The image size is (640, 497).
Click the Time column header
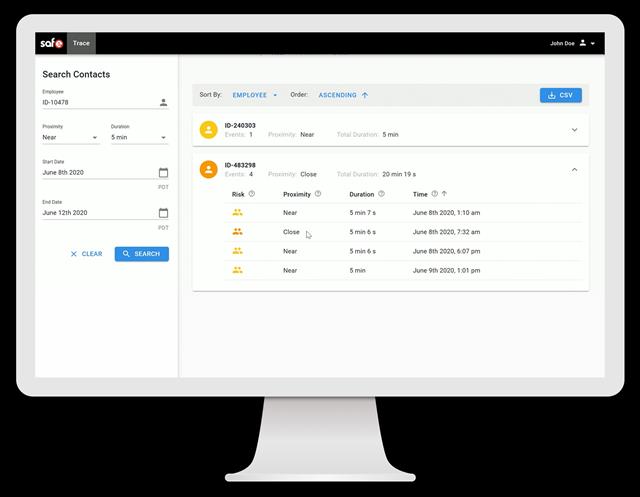click(x=420, y=194)
